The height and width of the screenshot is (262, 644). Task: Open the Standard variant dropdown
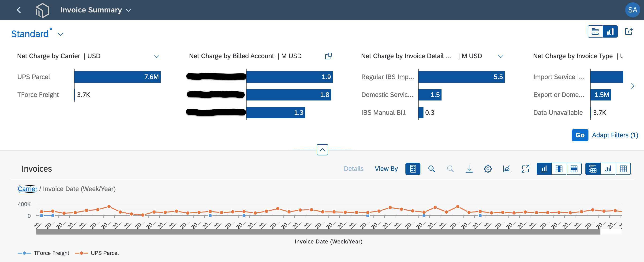[x=60, y=34]
